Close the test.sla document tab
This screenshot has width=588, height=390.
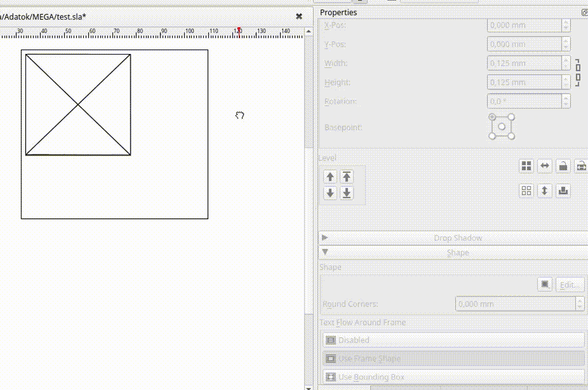(299, 17)
